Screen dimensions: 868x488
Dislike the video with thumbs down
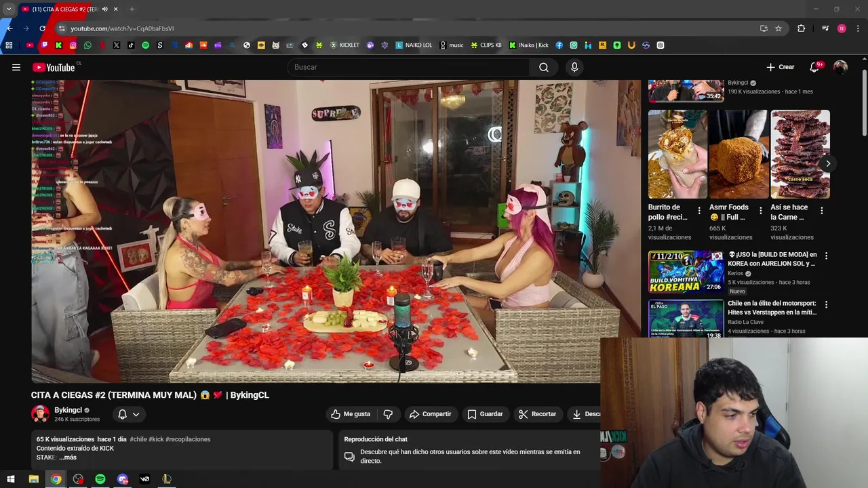pos(388,414)
